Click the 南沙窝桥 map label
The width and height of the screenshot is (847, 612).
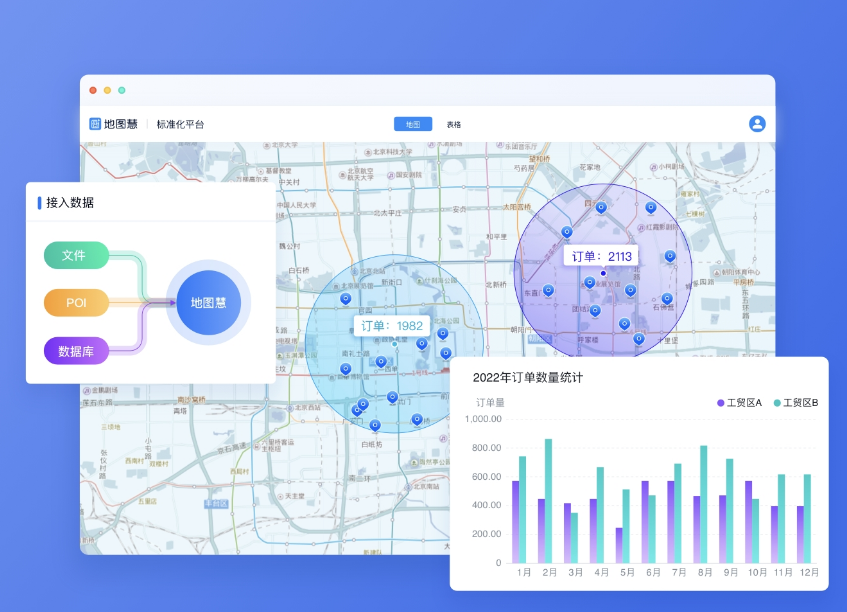point(191,400)
